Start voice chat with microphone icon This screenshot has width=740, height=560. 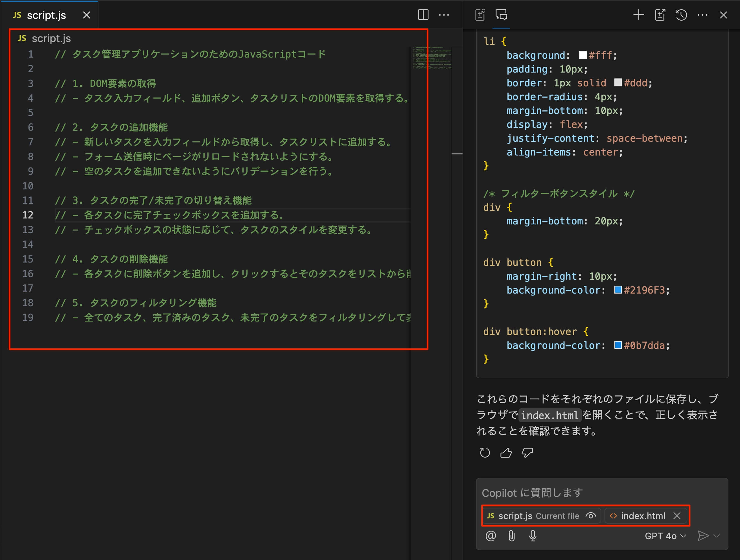[x=533, y=535]
